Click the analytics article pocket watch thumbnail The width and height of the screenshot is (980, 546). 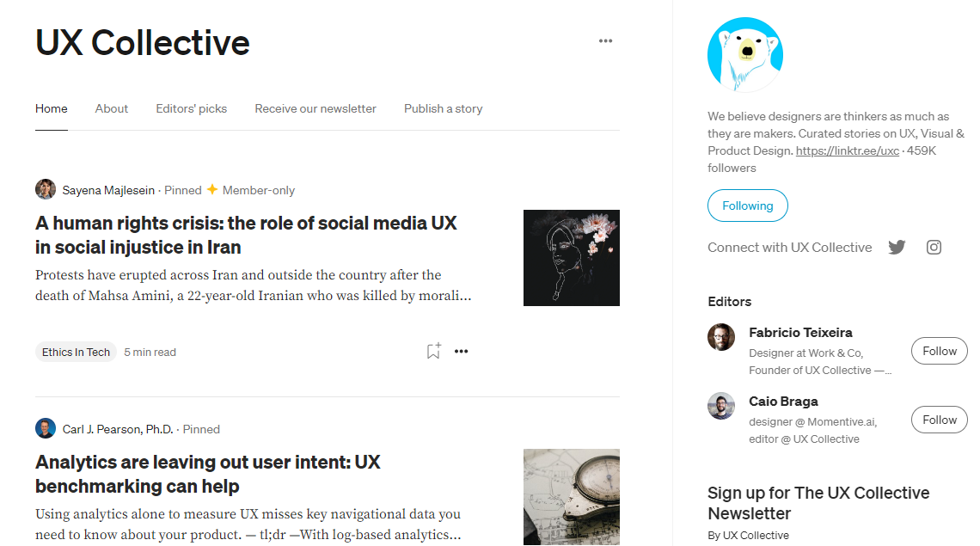point(571,497)
